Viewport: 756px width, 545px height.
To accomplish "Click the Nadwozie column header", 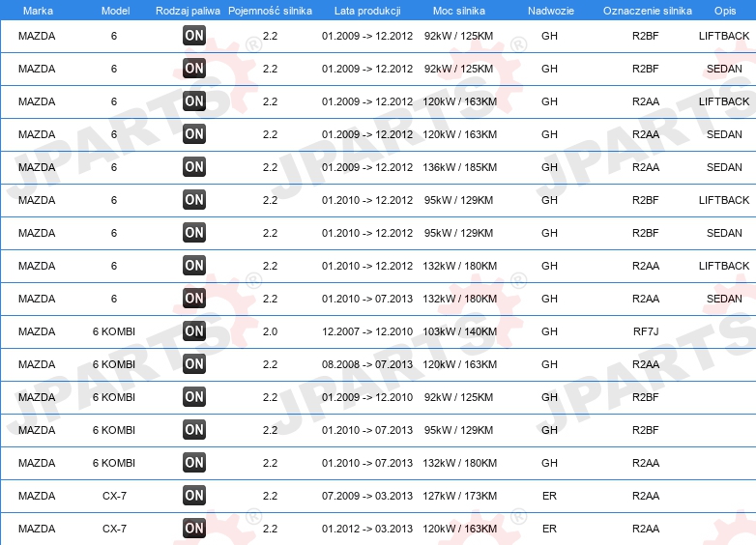I will [x=551, y=11].
